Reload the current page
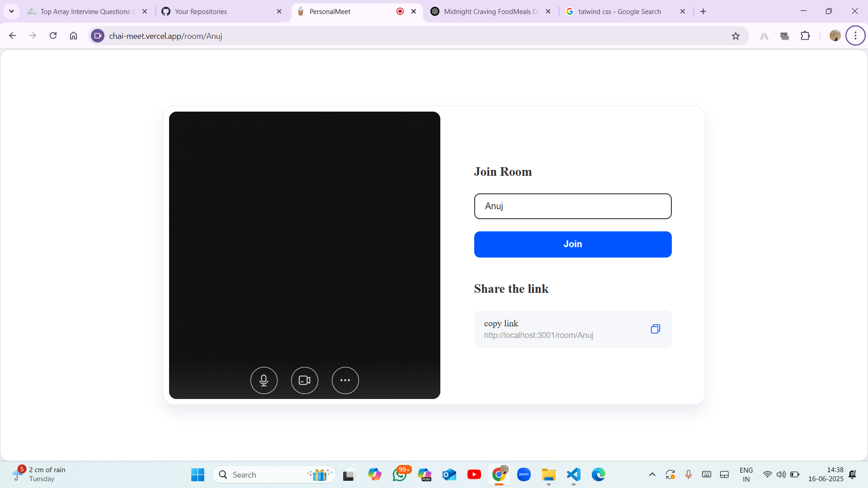The width and height of the screenshot is (868, 488). [53, 36]
